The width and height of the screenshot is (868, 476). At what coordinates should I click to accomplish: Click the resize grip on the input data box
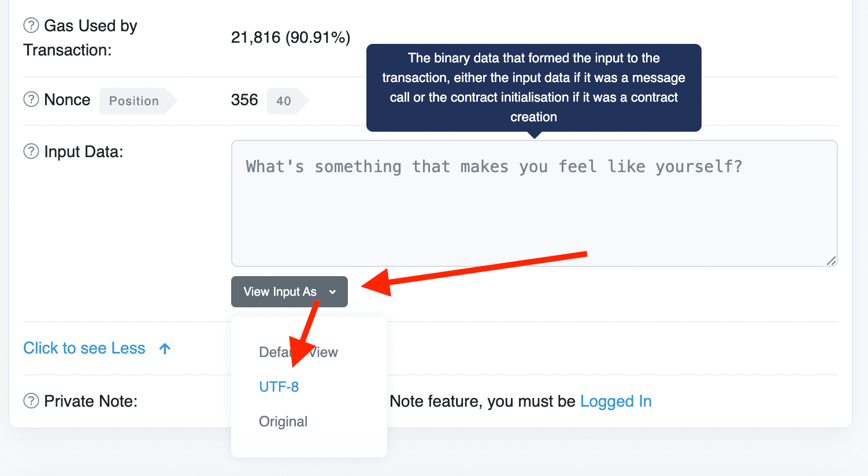pyautogui.click(x=831, y=261)
